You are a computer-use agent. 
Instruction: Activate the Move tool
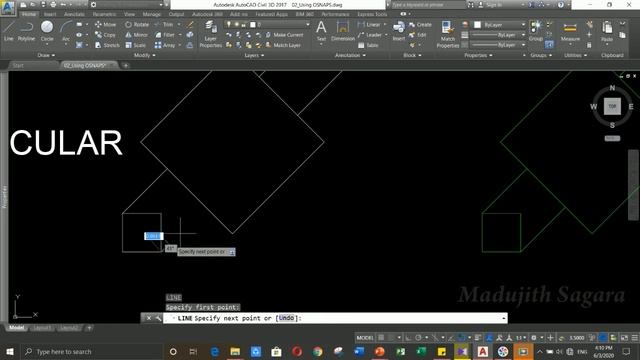105,24
